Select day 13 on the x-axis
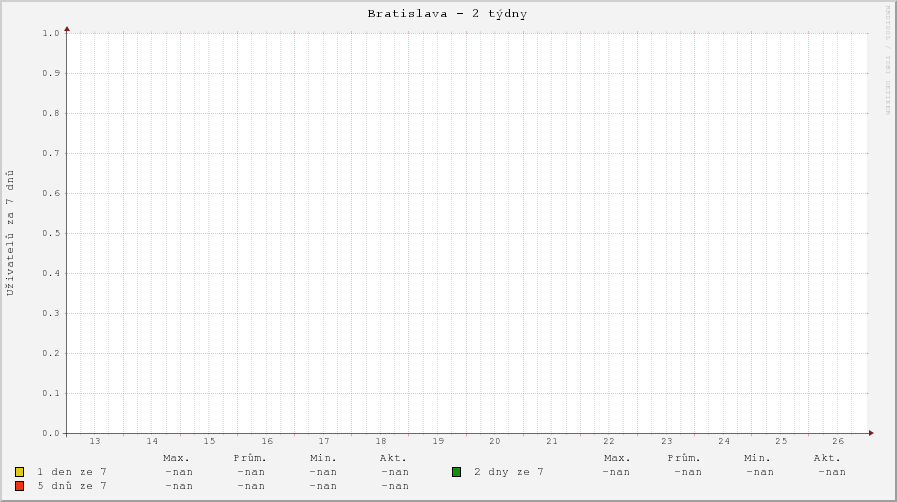 coord(95,441)
